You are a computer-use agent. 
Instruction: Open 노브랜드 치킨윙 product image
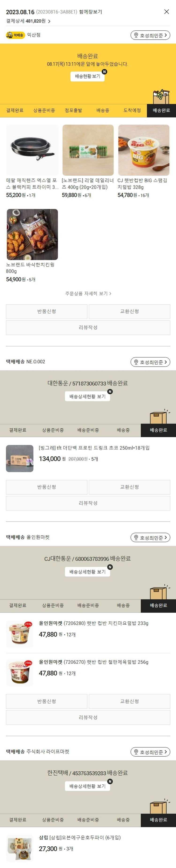pyautogui.click(x=32, y=234)
